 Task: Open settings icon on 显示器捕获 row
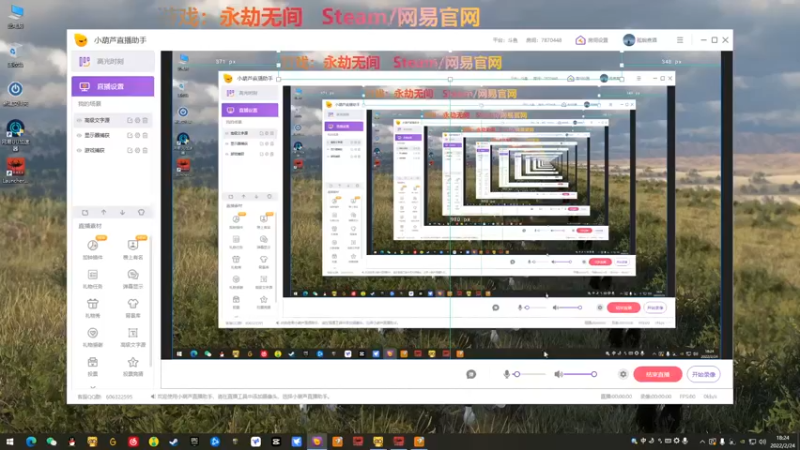point(137,135)
